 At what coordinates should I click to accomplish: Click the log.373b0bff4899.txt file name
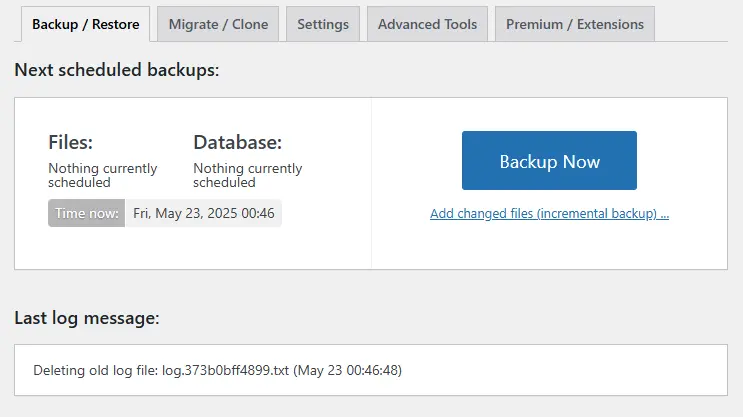(225, 370)
